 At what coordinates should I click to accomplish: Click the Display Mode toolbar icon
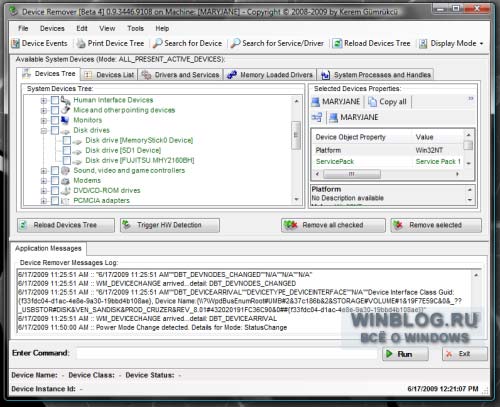[x=423, y=43]
